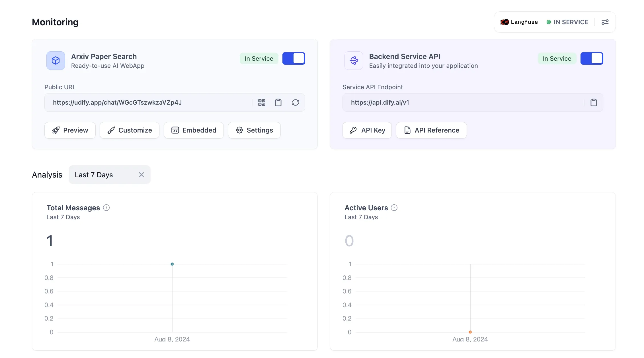644x358 pixels.
Task: Open Langfuse tracing config settings icon
Action: click(x=605, y=22)
